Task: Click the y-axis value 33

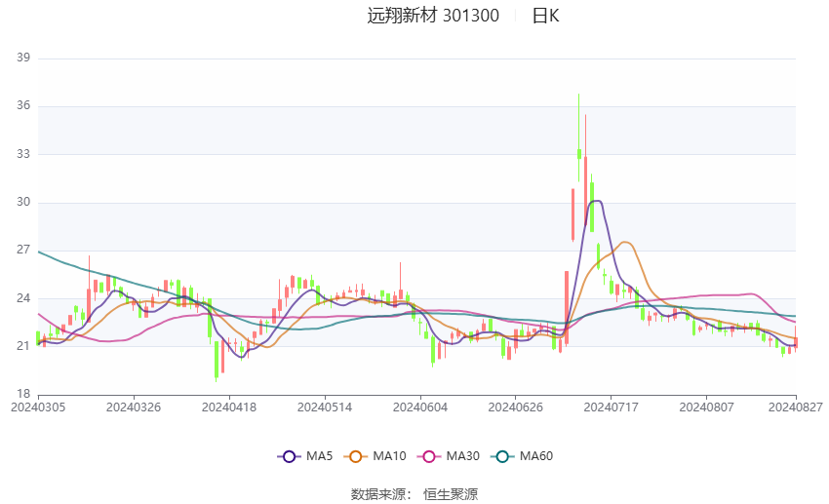Action: click(23, 154)
